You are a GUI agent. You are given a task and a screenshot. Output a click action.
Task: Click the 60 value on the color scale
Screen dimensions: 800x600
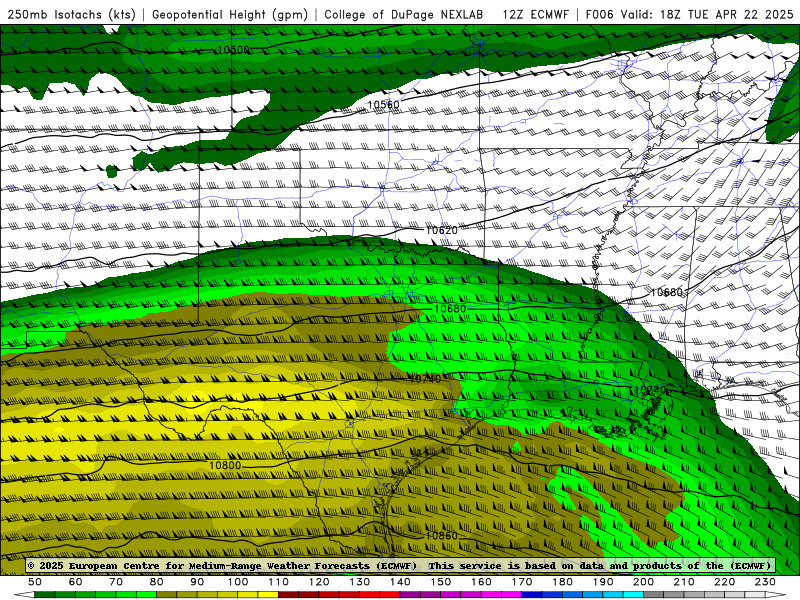[x=76, y=582]
